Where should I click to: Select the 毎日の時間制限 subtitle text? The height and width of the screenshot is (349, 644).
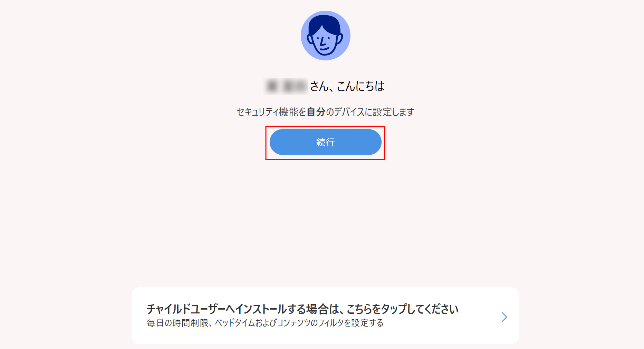tap(177, 323)
